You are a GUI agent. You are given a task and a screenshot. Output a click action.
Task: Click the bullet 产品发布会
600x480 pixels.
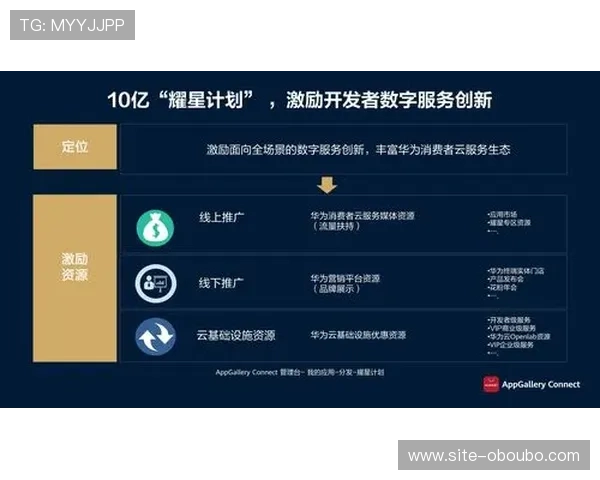point(505,279)
